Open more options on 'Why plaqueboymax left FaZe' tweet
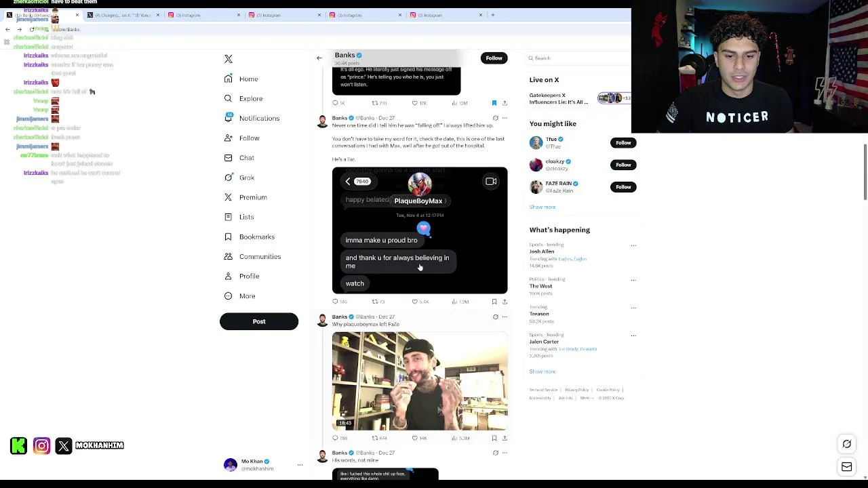 pyautogui.click(x=505, y=317)
